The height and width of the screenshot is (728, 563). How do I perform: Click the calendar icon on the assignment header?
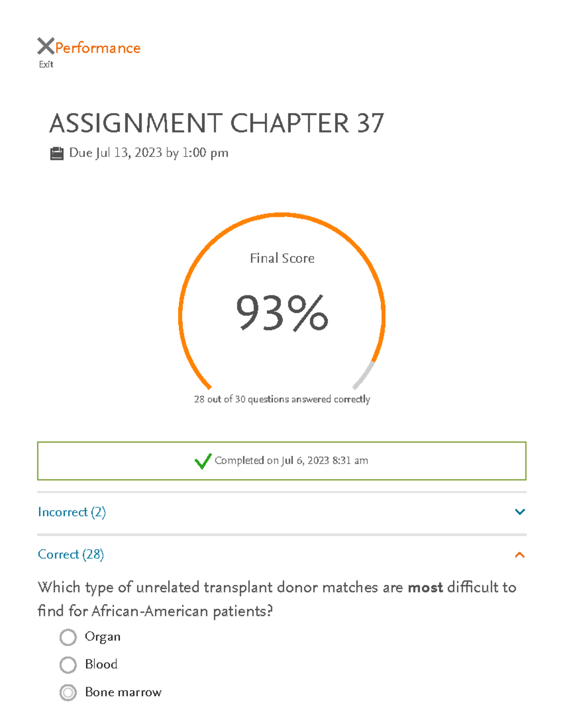point(57,152)
